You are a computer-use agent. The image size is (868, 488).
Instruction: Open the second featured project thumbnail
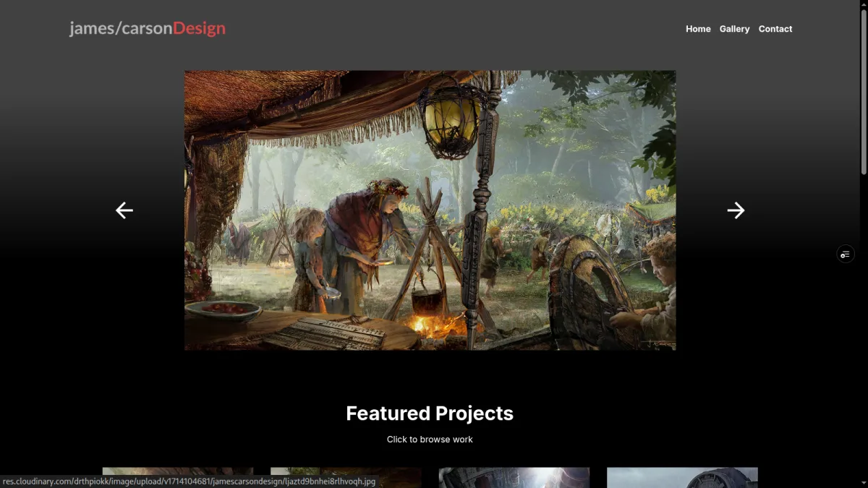[346, 478]
